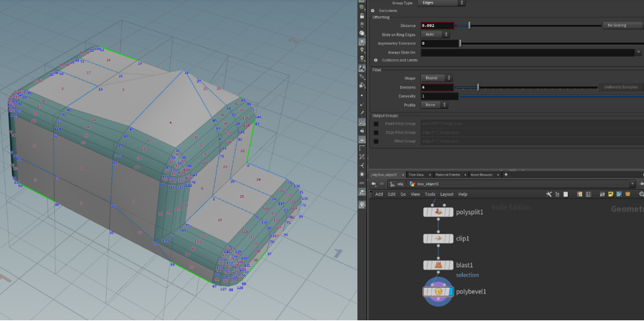The height and width of the screenshot is (321, 644).
Task: Toggle the Offset Group checkbox
Action: (x=376, y=141)
